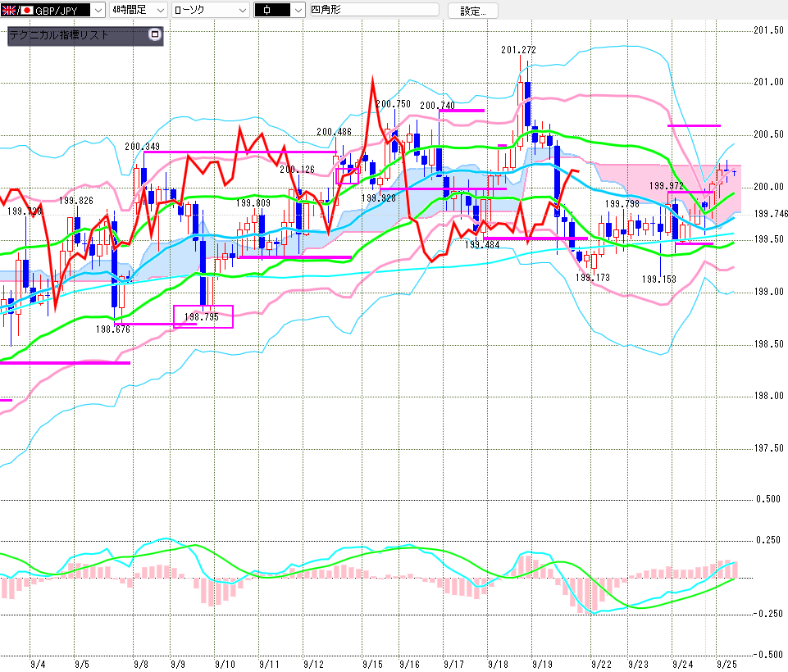This screenshot has height=672, width=788.
Task: Open the GBP/JPY currency pair dropdown arrow
Action: tap(98, 11)
